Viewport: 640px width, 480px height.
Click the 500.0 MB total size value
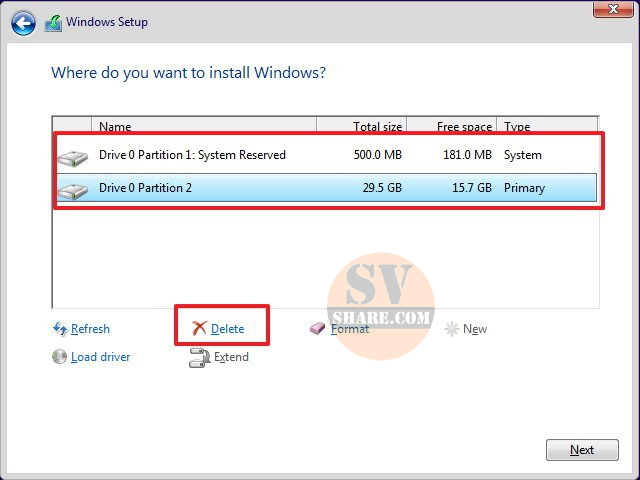pos(378,155)
